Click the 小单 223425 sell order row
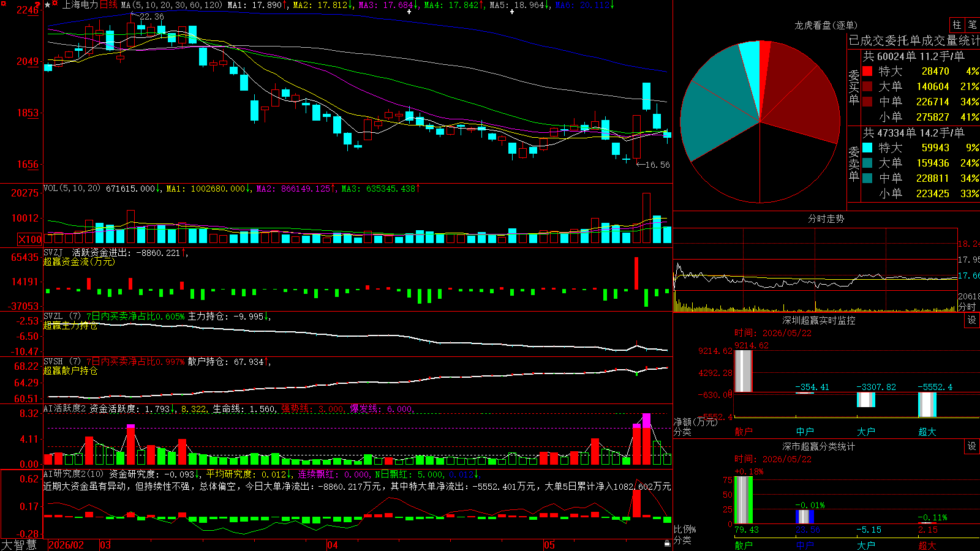Screen dimensions: 980x551 tap(921, 193)
